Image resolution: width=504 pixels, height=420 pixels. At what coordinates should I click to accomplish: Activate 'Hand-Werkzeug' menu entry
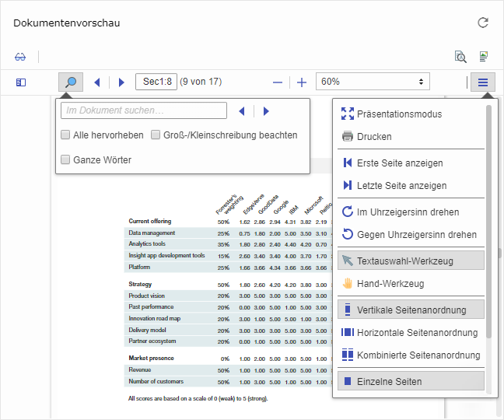tap(390, 283)
